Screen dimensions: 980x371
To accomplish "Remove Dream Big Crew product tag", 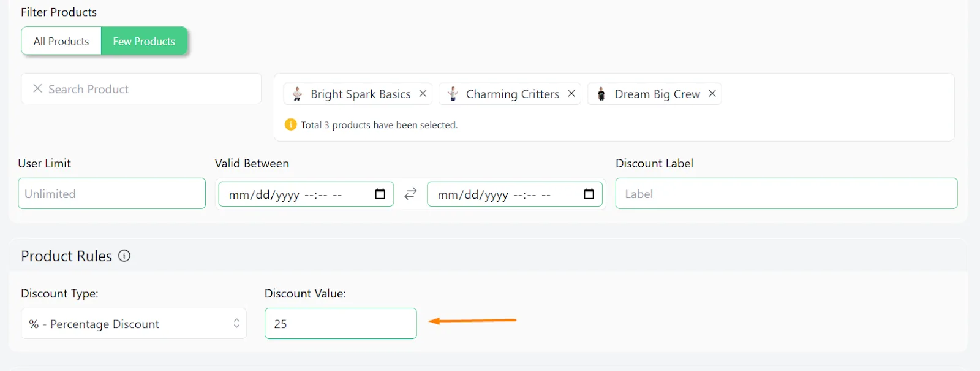I will (712, 94).
